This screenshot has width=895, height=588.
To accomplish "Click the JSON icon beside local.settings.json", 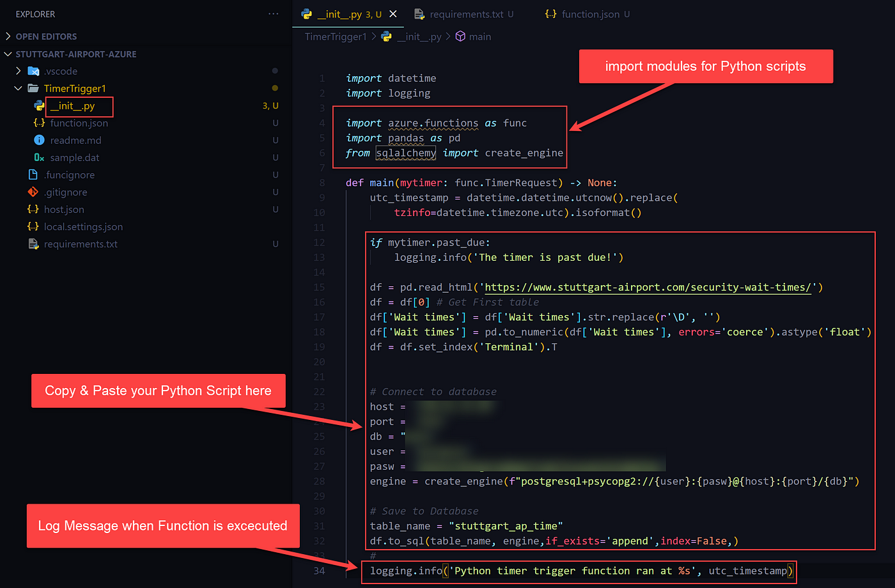I will pos(33,226).
